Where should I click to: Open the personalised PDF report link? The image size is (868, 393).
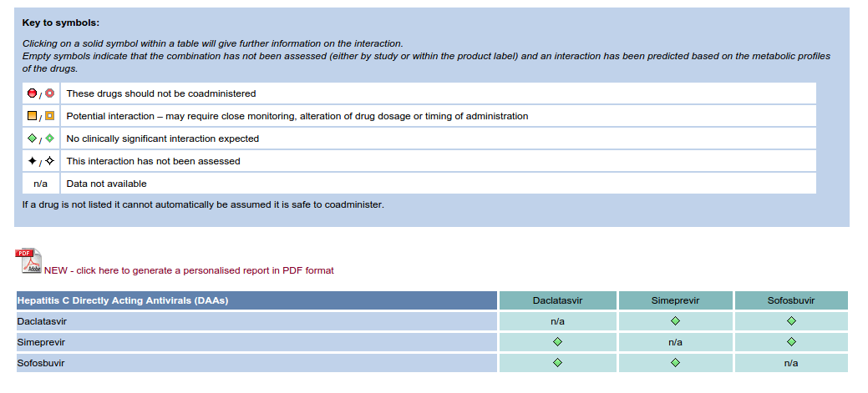point(189,270)
